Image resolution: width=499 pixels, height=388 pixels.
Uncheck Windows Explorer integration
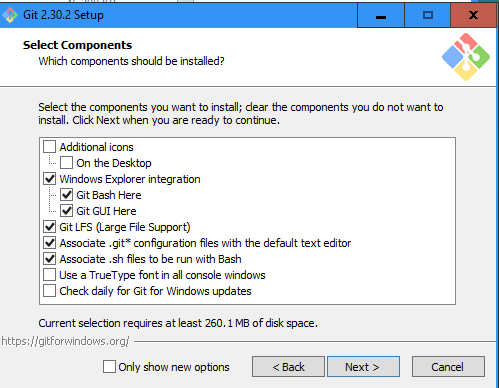50,179
